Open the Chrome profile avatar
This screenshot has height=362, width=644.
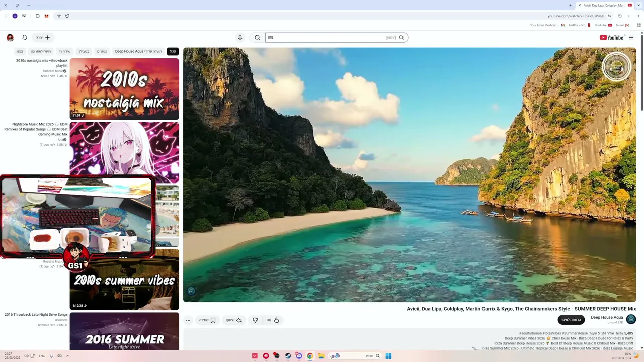click(x=15, y=16)
